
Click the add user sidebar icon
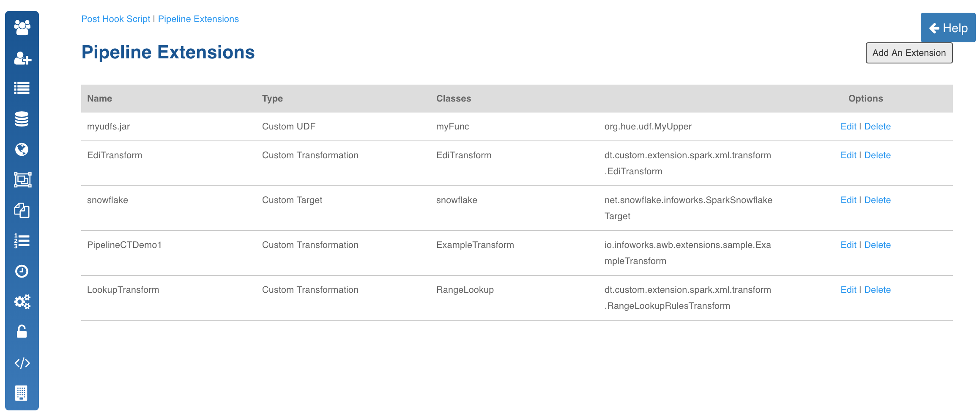tap(22, 58)
